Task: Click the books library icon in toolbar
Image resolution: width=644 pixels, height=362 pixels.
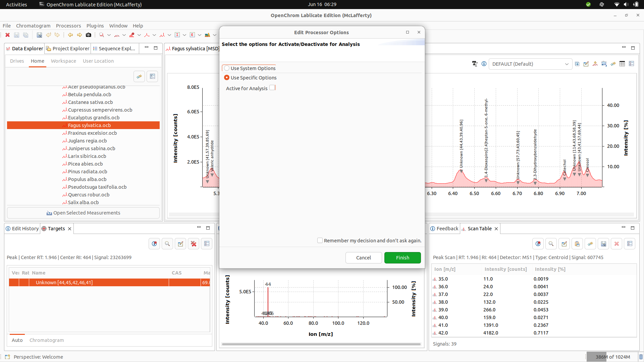Action: click(x=207, y=35)
